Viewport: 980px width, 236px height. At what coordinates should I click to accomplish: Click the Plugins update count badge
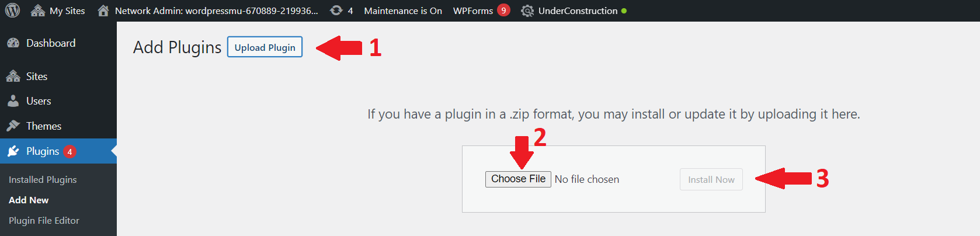(69, 152)
